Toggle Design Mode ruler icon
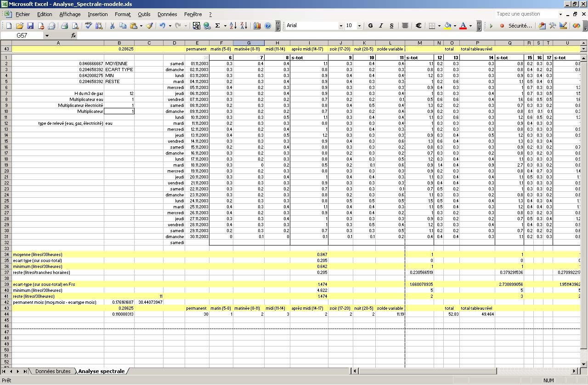 [x=563, y=26]
